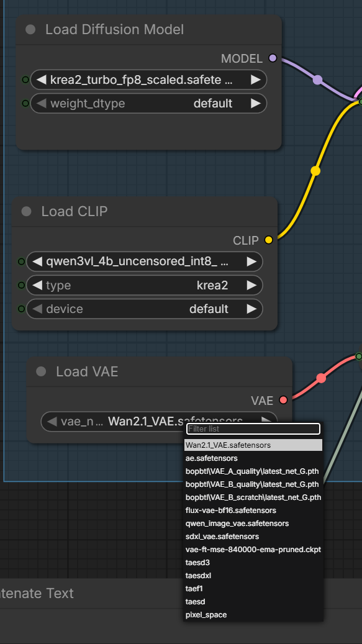Collapse the Load Diffusion Model node dot
The image size is (362, 644).
(30, 30)
